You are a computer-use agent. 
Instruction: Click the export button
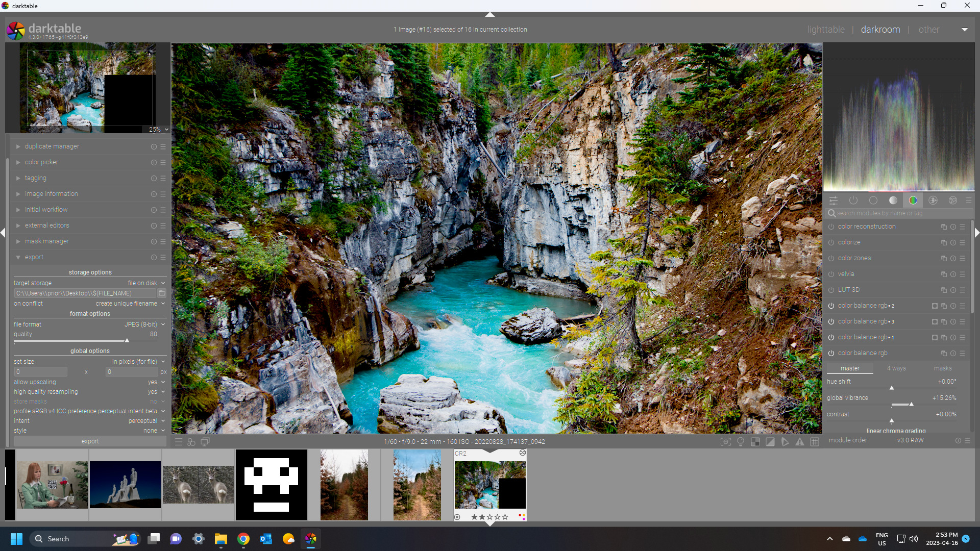point(90,441)
